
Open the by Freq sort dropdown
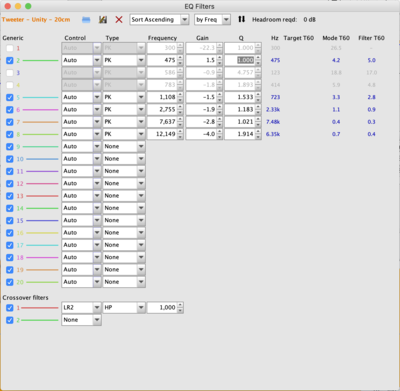pos(212,20)
